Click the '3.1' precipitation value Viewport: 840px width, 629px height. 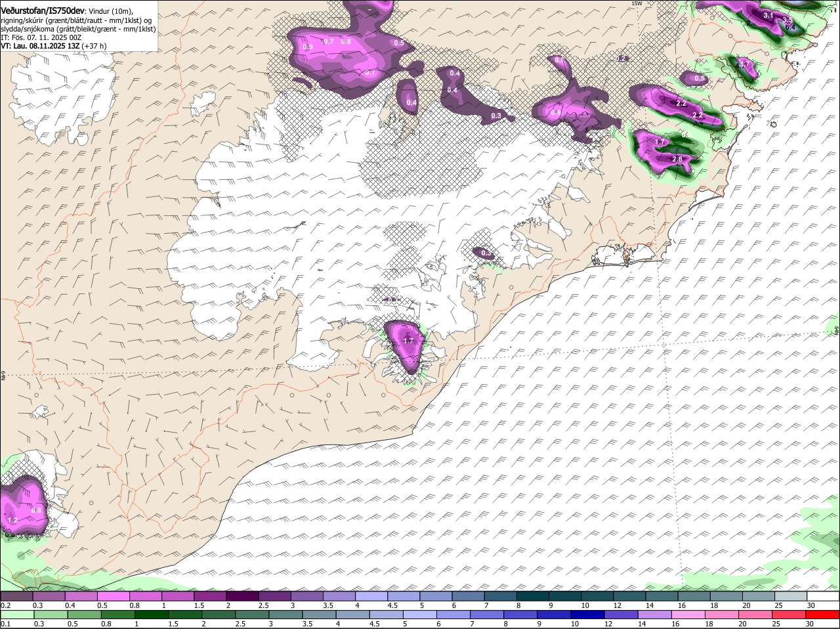coord(769,15)
